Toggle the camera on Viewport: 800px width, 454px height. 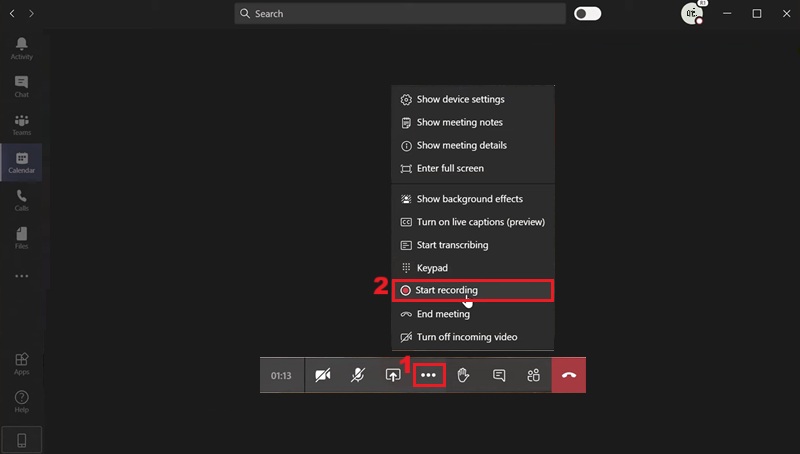click(322, 375)
